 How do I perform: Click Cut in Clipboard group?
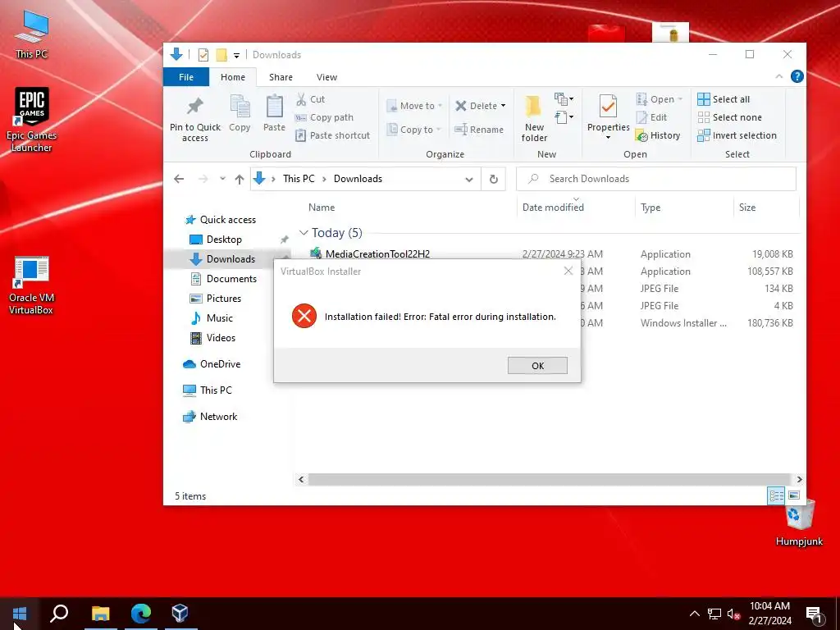[x=310, y=99]
